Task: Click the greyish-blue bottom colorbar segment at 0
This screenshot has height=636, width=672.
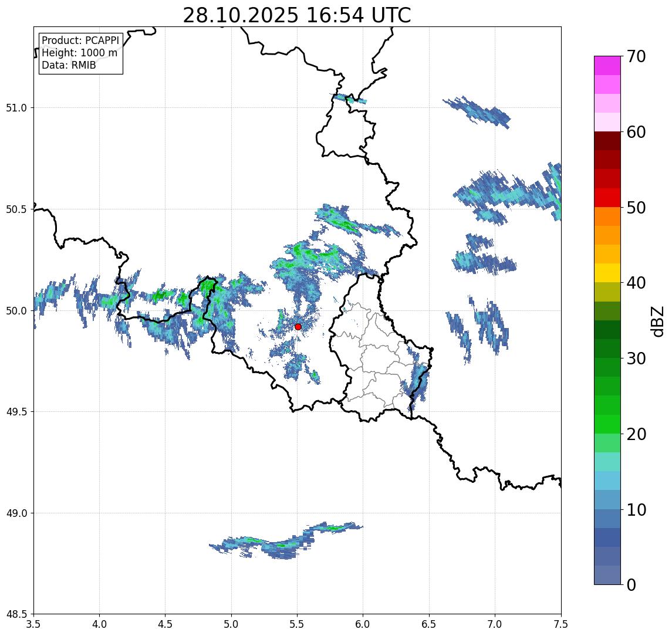Action: 607,575
